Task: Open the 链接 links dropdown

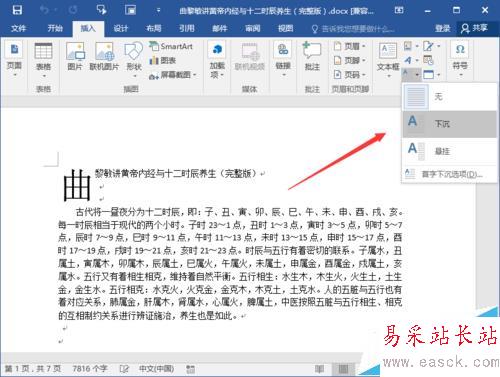Action: [x=283, y=59]
